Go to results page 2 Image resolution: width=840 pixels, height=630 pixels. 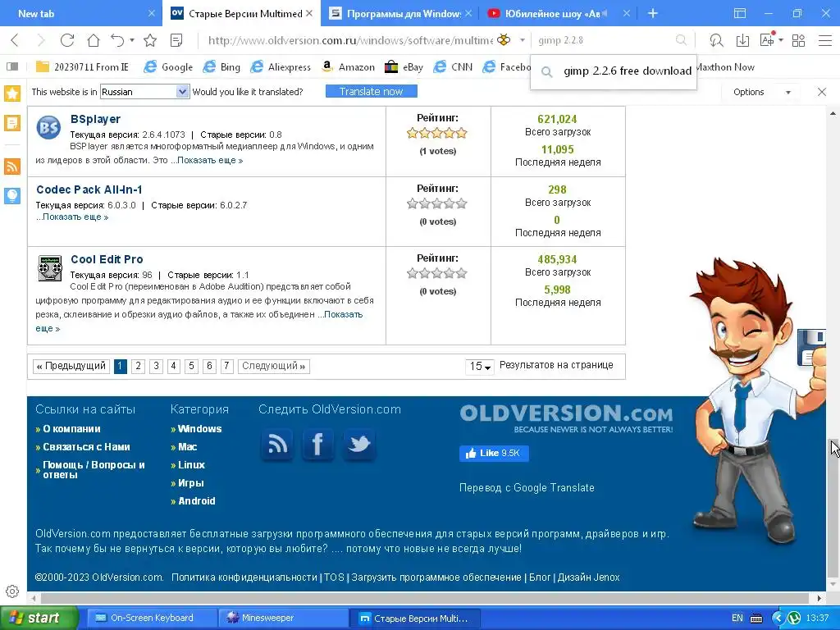click(x=138, y=366)
